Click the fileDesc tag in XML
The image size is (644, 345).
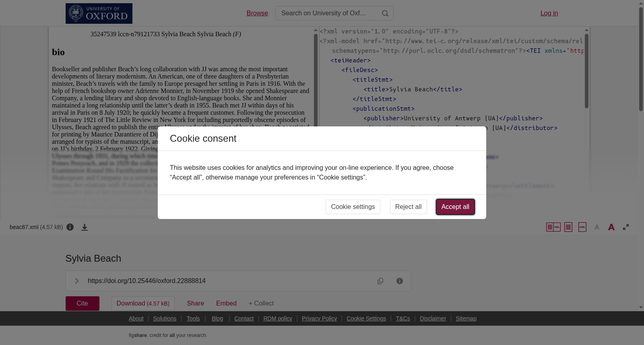(x=360, y=70)
